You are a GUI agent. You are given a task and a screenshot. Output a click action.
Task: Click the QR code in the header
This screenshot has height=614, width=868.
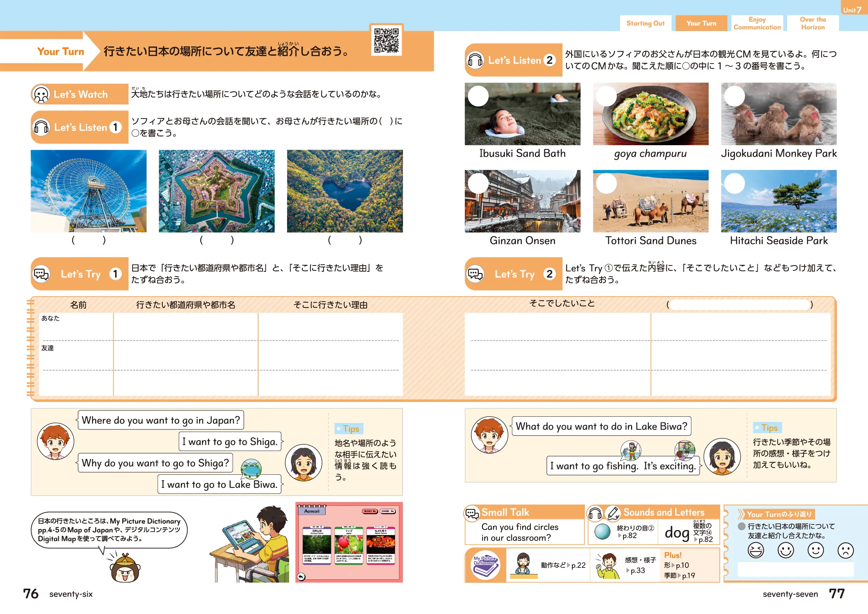click(386, 40)
